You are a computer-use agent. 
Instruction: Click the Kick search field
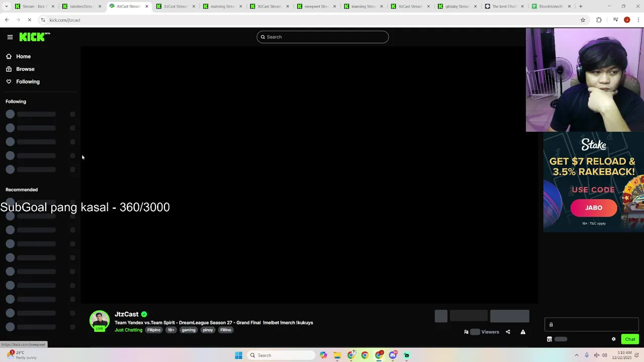coord(323,37)
